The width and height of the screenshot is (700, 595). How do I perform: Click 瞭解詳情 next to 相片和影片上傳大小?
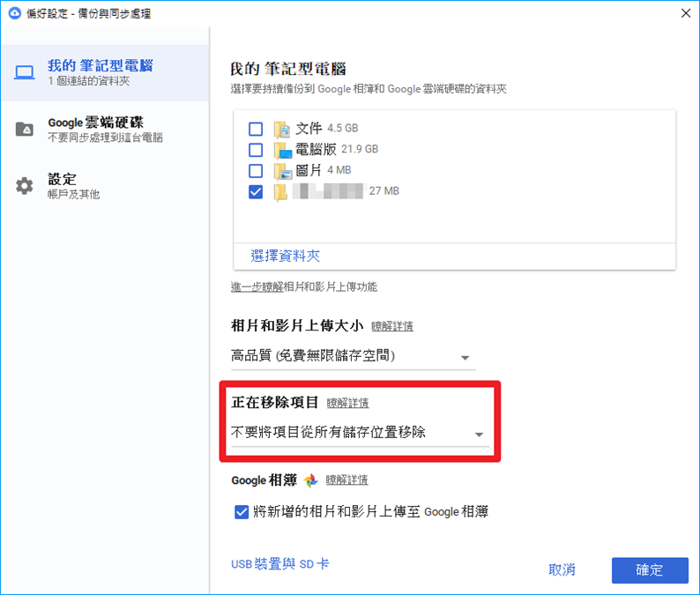point(392,327)
